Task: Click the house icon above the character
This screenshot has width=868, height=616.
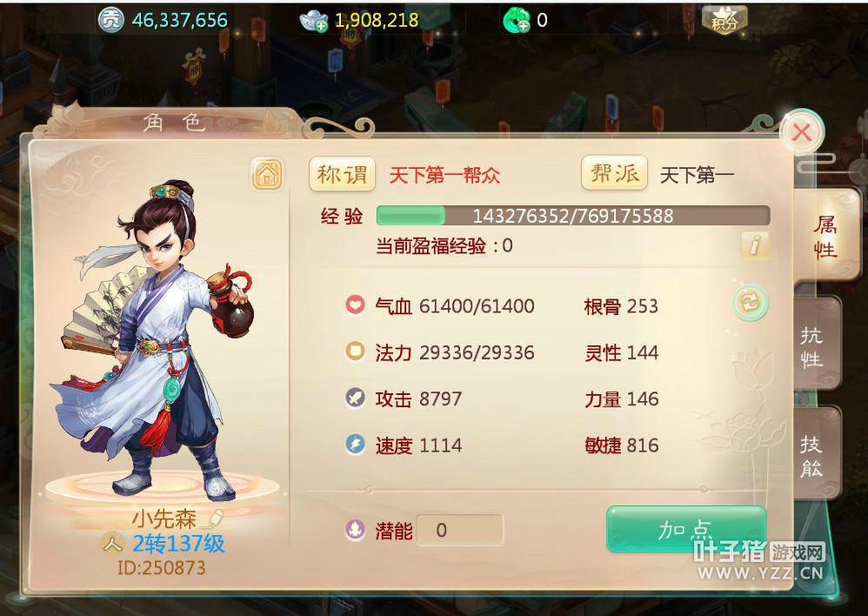Action: [x=267, y=174]
